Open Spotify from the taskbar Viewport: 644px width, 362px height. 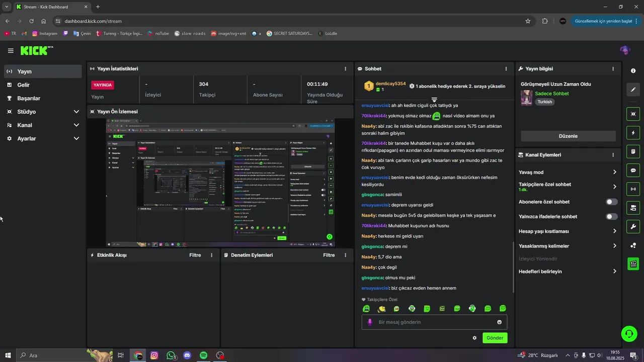click(203, 355)
